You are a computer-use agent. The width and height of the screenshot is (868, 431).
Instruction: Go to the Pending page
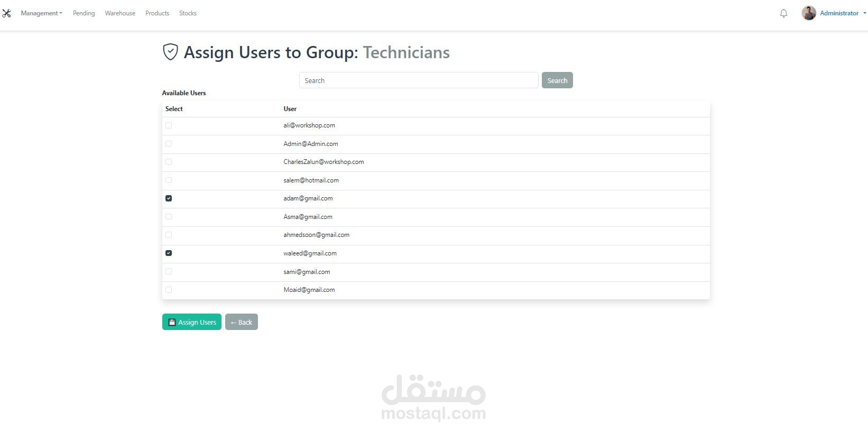point(84,13)
